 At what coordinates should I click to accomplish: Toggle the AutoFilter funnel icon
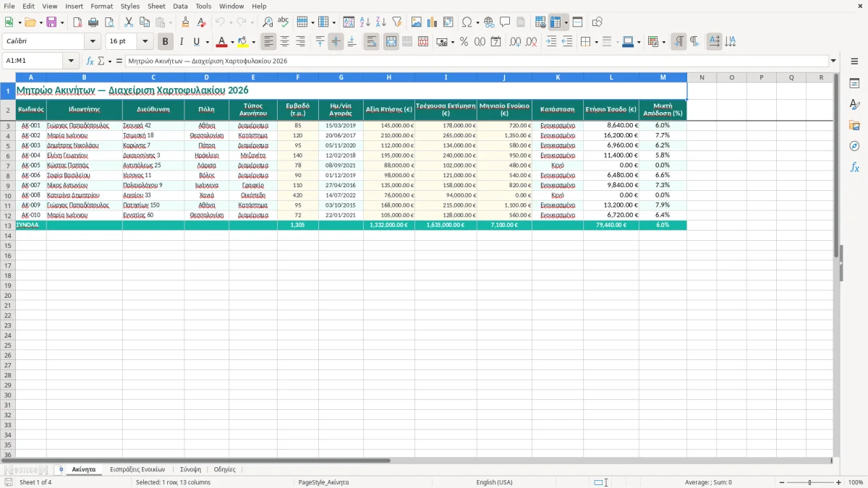(396, 22)
